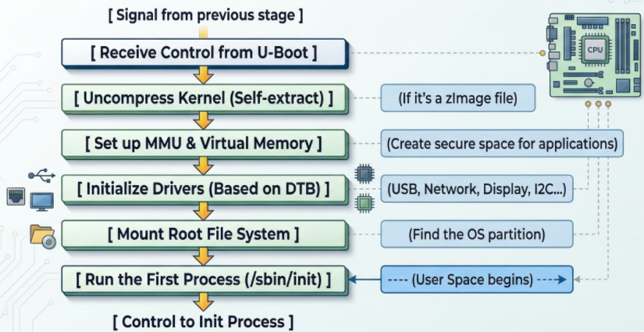The height and width of the screenshot is (332, 644).
Task: Click the Mount Root File System box
Action: tap(204, 234)
